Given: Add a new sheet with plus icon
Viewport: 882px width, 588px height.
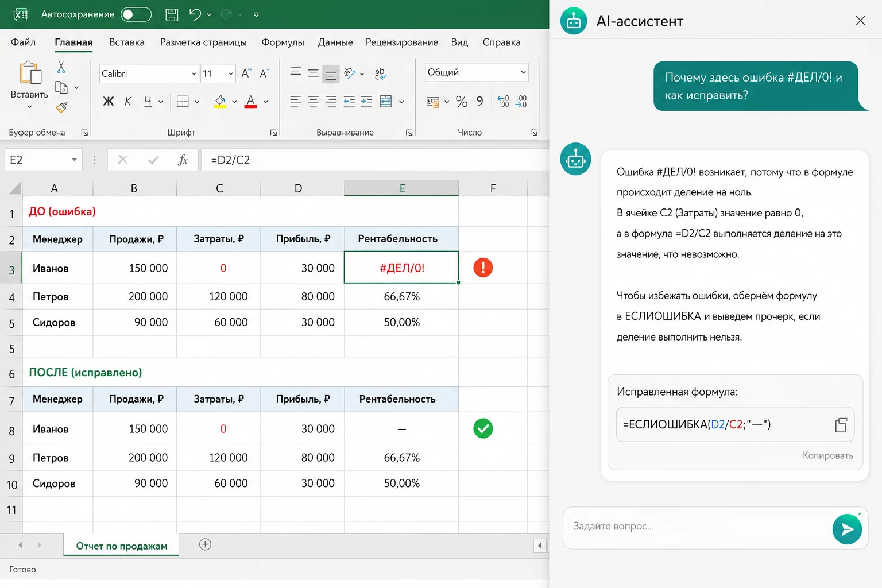Looking at the screenshot, I should 205,544.
